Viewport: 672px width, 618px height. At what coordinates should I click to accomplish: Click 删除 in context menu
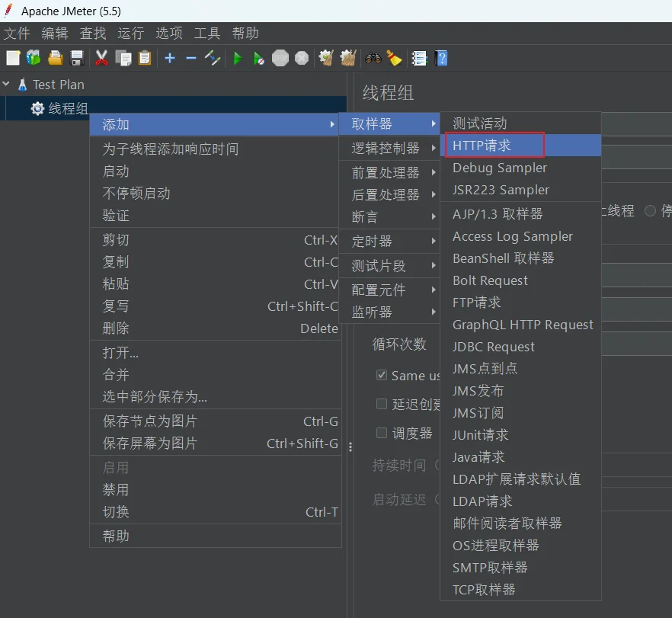pos(215,328)
